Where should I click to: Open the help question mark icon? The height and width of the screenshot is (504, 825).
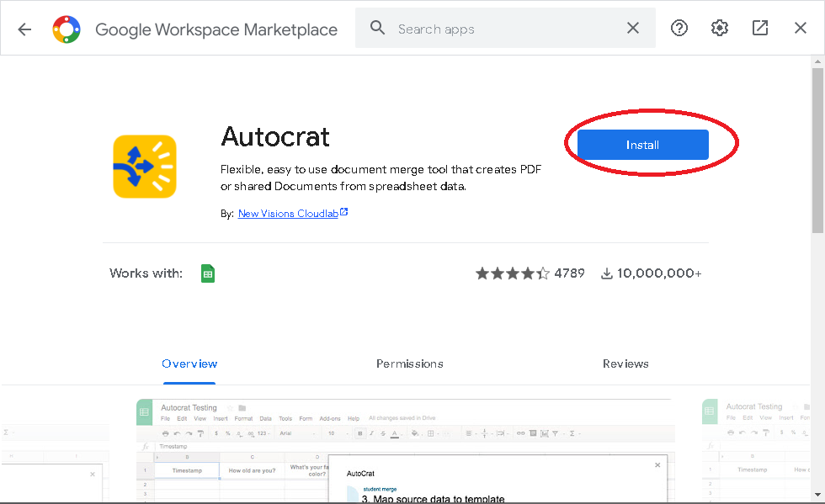[x=679, y=28]
